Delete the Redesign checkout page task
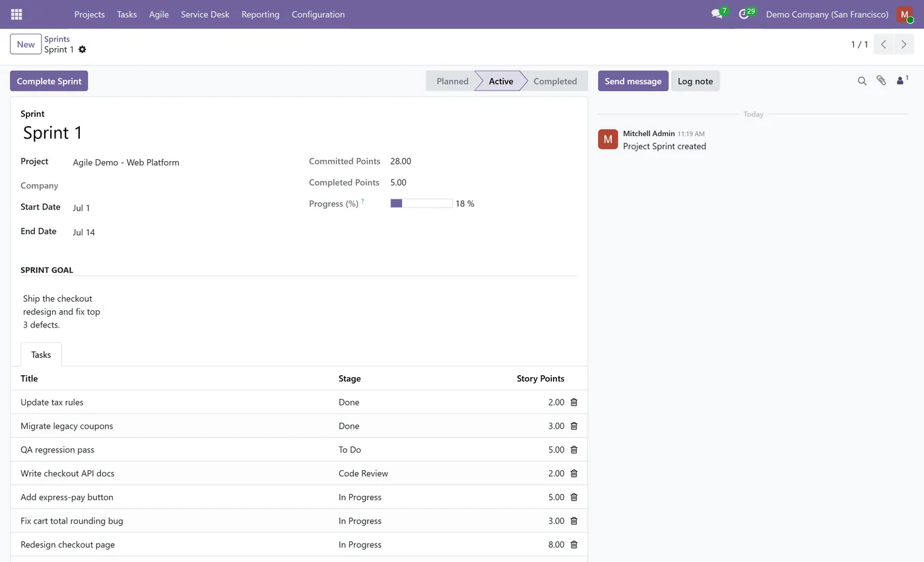The image size is (924, 562). (x=574, y=545)
